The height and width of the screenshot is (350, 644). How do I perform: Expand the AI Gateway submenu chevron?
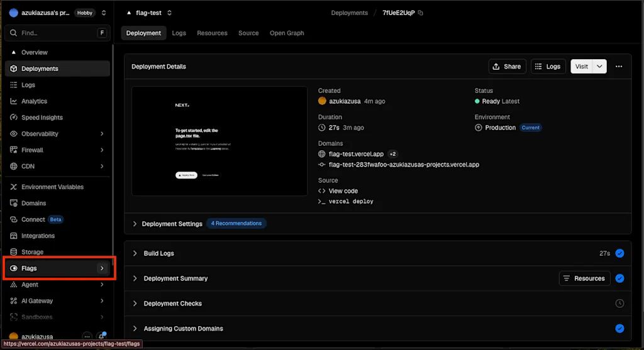pyautogui.click(x=102, y=301)
